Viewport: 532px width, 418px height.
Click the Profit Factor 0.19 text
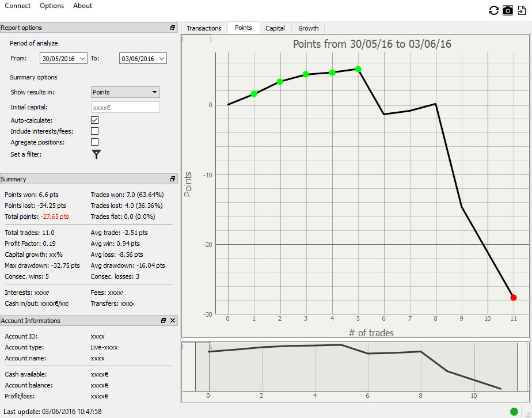click(30, 244)
